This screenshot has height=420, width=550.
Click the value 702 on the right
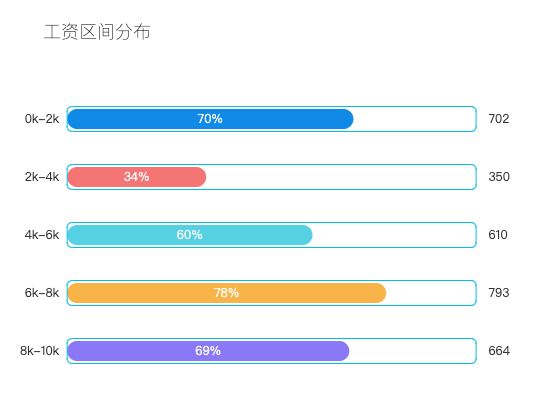coord(498,119)
